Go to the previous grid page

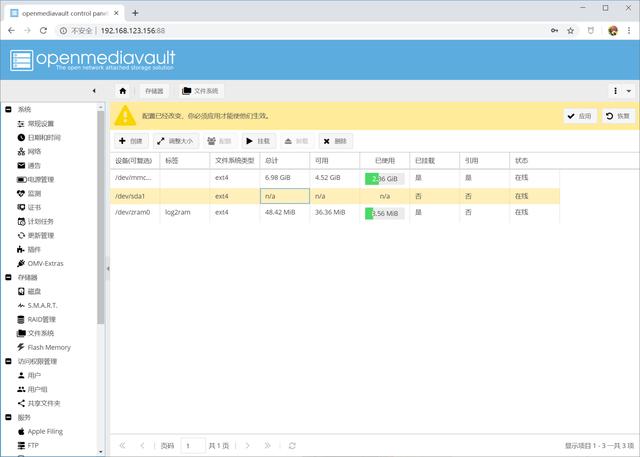click(142, 446)
